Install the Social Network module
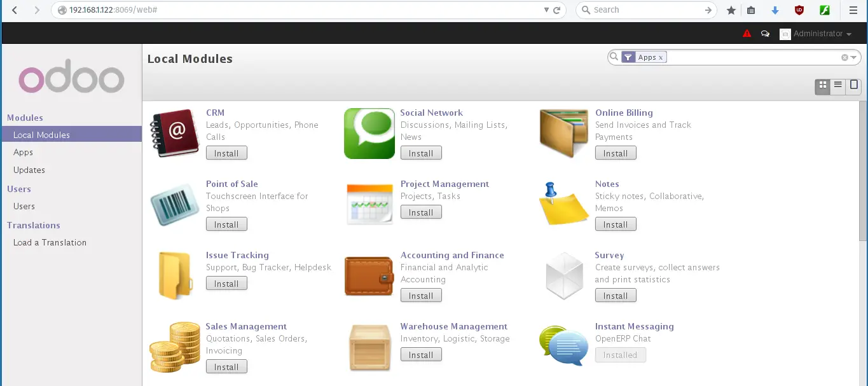868x386 pixels. click(421, 153)
